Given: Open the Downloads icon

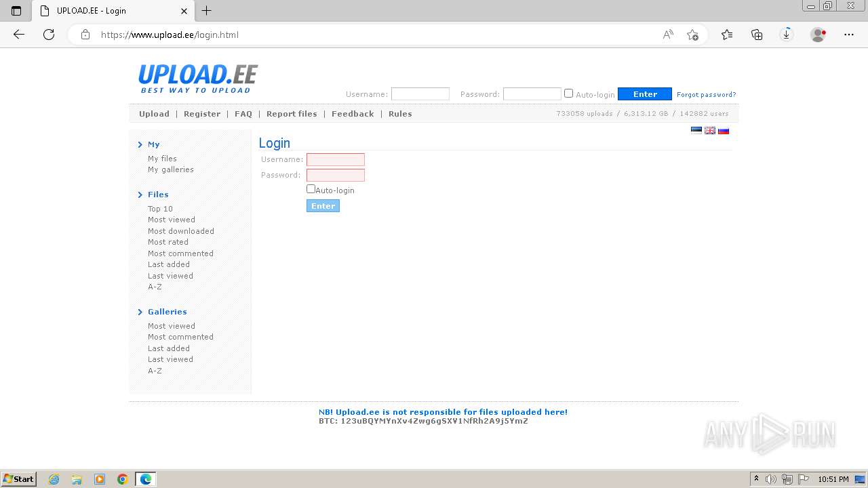Looking at the screenshot, I should pos(787,35).
